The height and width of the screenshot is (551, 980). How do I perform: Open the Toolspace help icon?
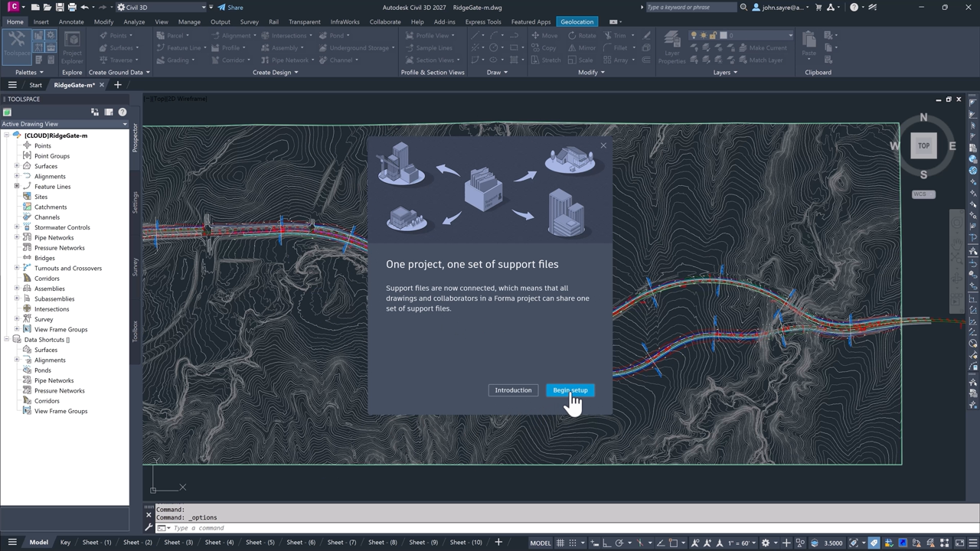pos(122,112)
